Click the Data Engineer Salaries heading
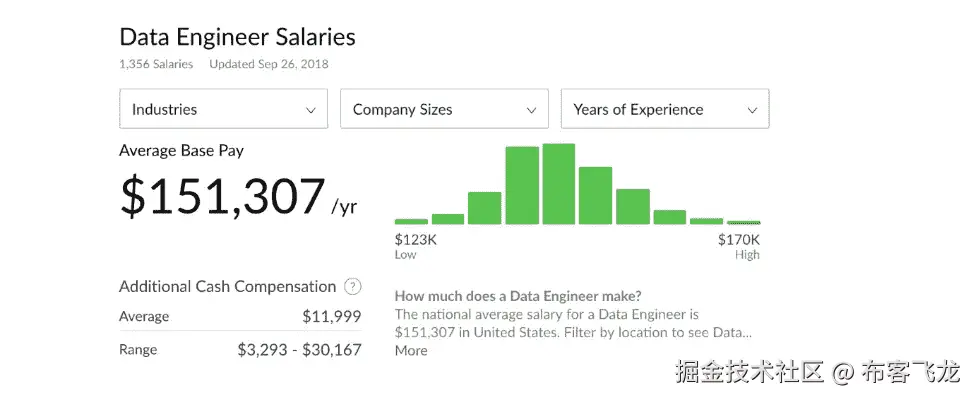Viewport: 975px width, 400px height. (237, 38)
